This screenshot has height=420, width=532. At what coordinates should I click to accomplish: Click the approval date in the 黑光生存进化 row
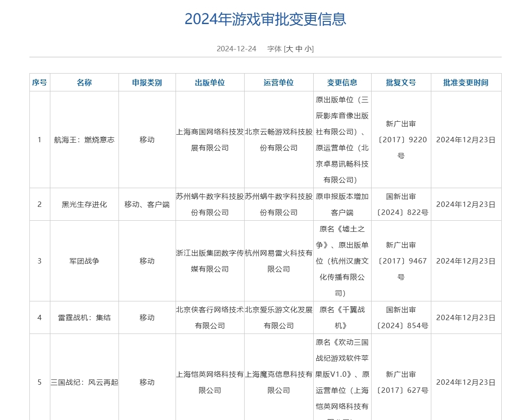pos(466,204)
